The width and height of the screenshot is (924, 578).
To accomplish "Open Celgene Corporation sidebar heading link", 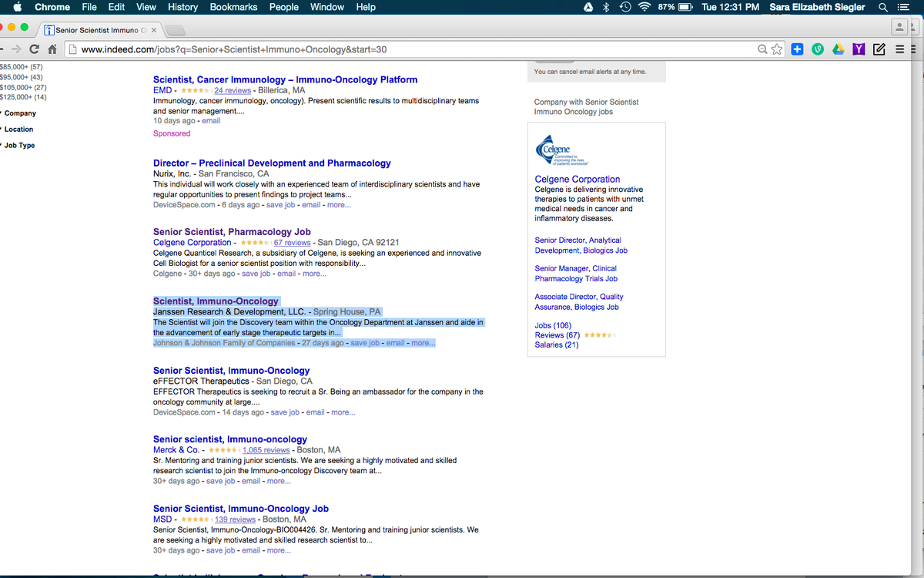I will point(577,179).
